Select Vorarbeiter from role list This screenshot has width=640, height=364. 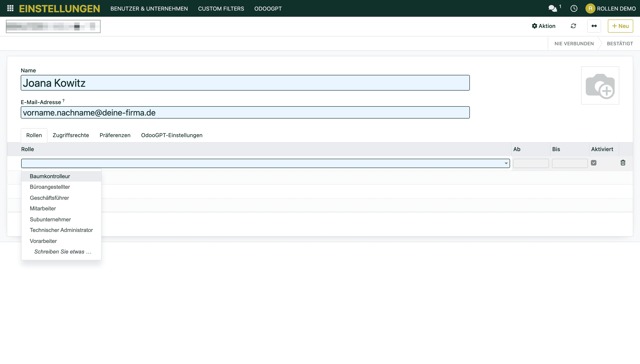(x=61, y=241)
